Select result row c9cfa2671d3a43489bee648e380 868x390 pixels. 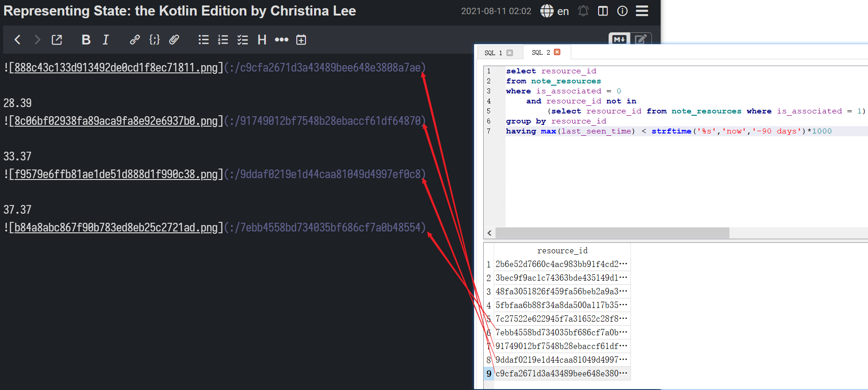(562, 374)
